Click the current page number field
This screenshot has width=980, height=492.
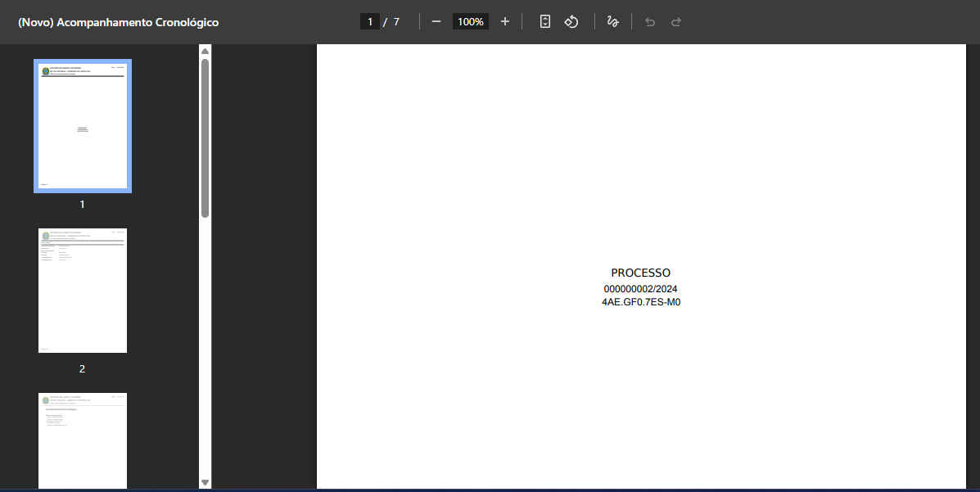[370, 22]
